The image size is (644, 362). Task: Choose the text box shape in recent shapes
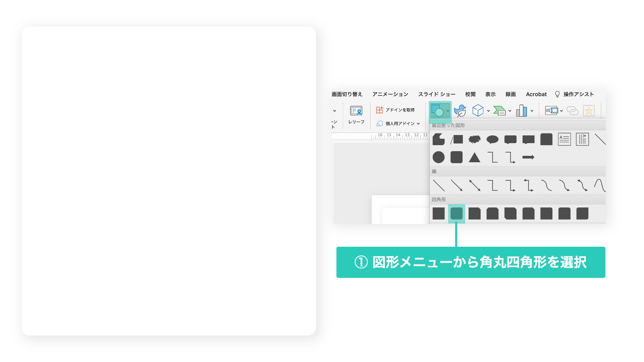[564, 139]
